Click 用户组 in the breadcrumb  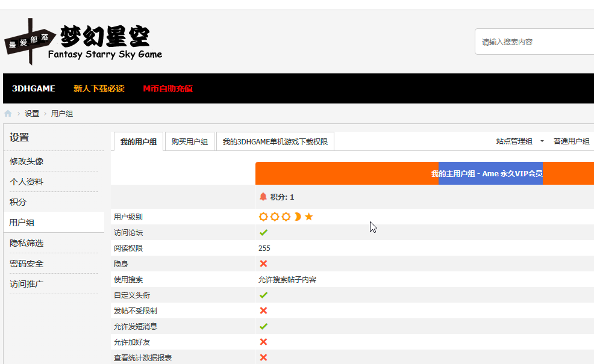(61, 114)
